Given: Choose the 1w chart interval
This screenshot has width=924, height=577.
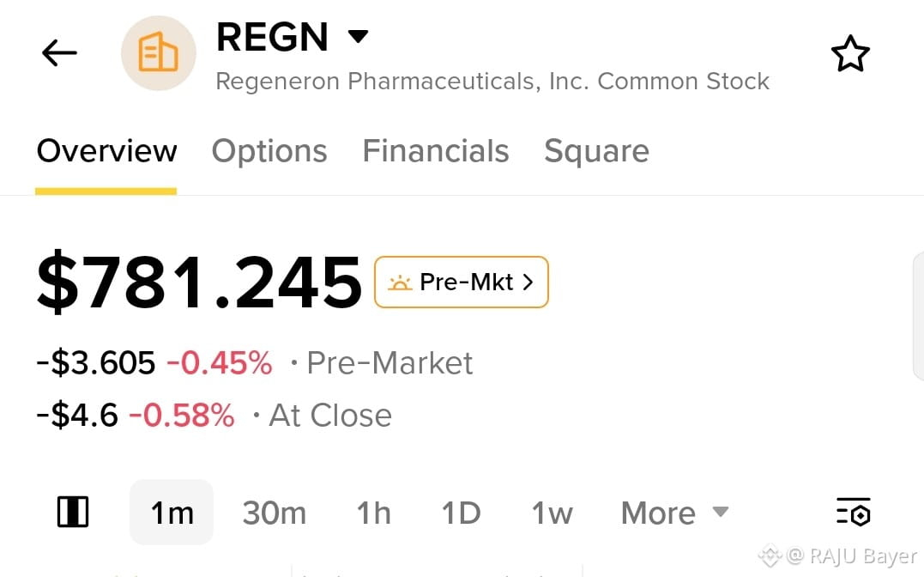Looking at the screenshot, I should [x=553, y=513].
